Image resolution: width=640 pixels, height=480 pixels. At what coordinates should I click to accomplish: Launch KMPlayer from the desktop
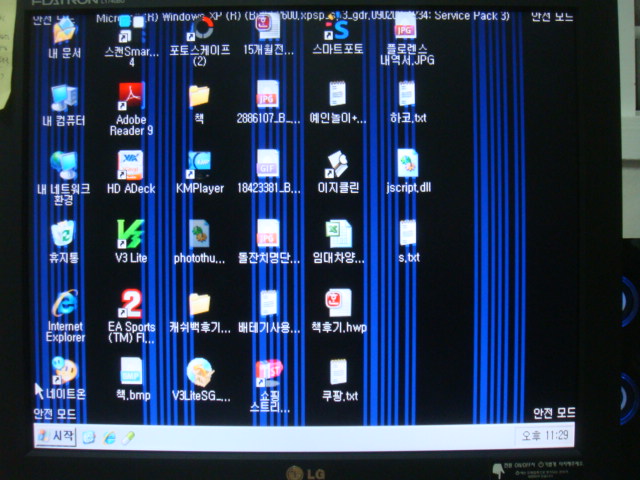coord(199,167)
